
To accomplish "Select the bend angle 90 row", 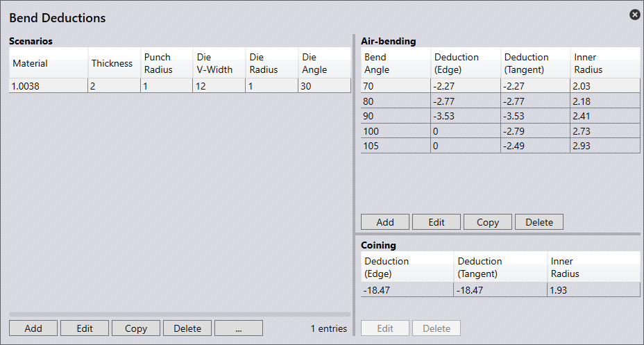I will point(396,116).
